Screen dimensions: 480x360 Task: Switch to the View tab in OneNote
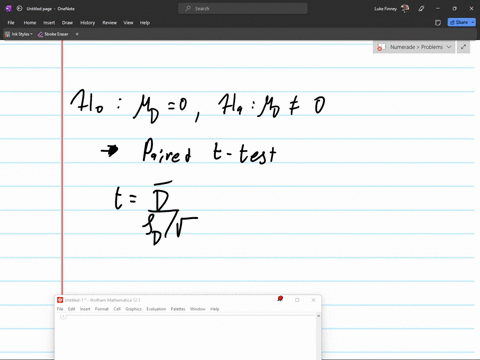click(x=128, y=23)
